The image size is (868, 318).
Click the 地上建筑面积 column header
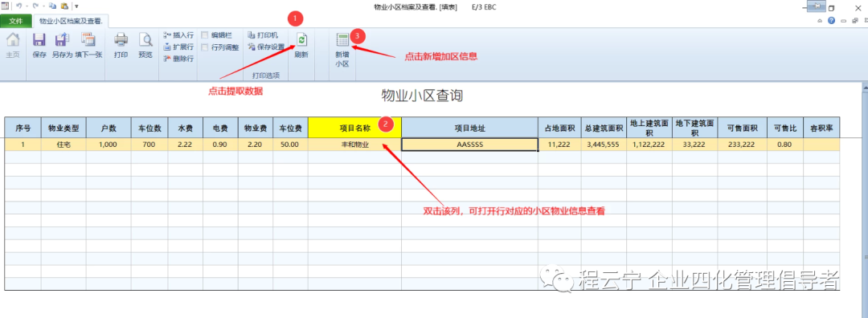click(x=649, y=128)
